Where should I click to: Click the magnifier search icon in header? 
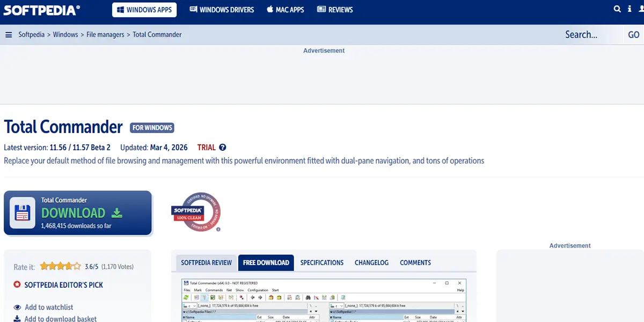[617, 9]
